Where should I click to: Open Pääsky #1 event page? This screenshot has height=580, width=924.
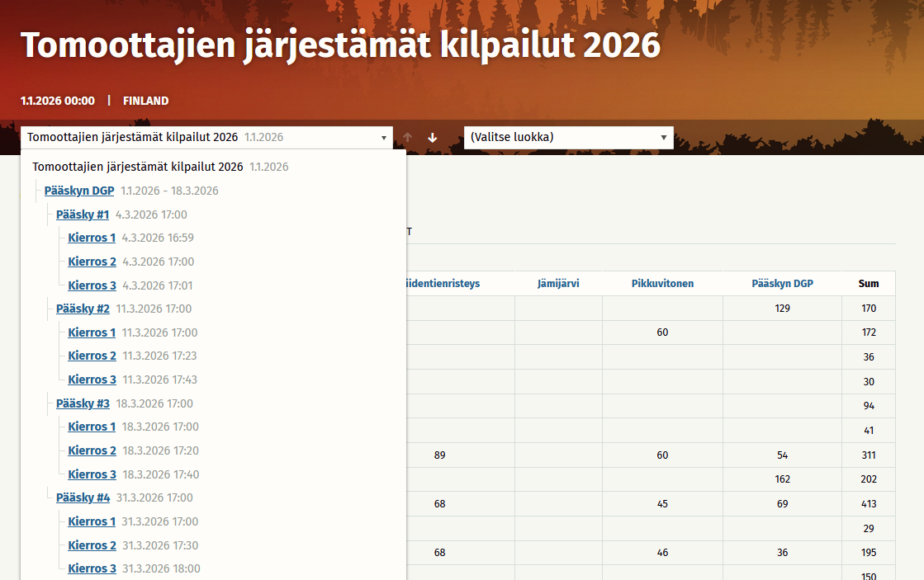tap(83, 215)
